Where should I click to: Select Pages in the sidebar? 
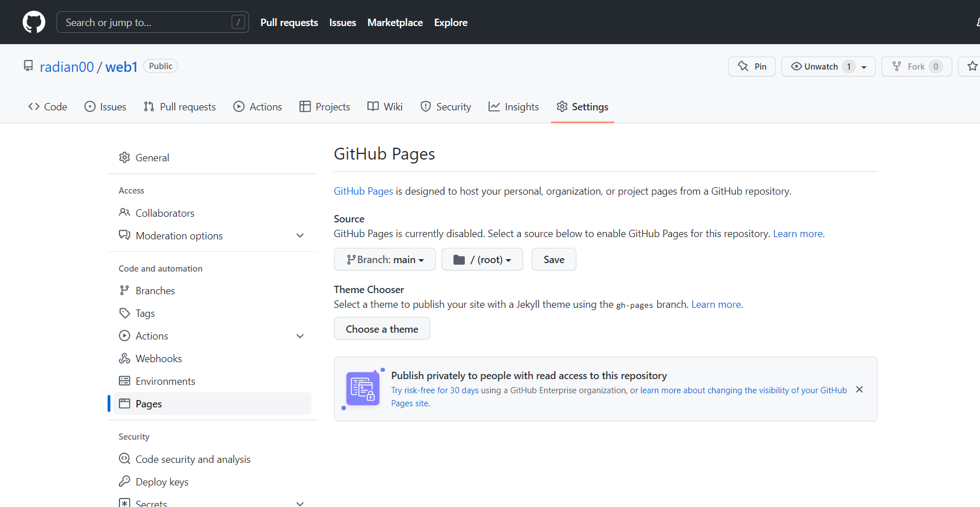pyautogui.click(x=212, y=403)
